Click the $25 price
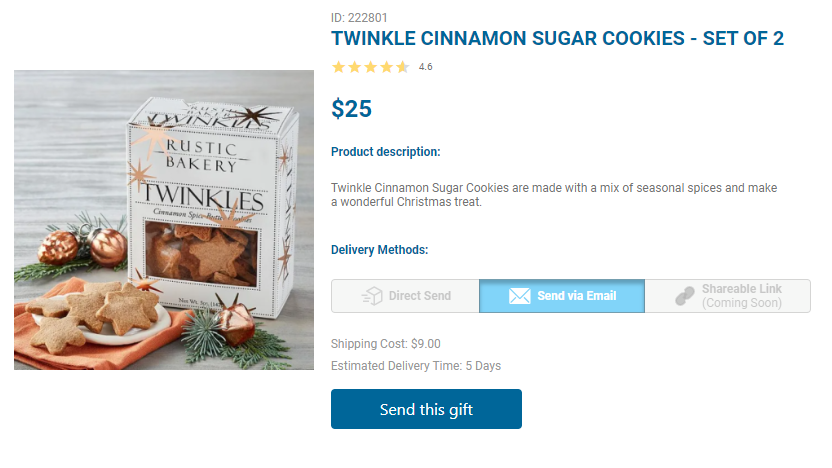This screenshot has width=832, height=468. point(351,109)
